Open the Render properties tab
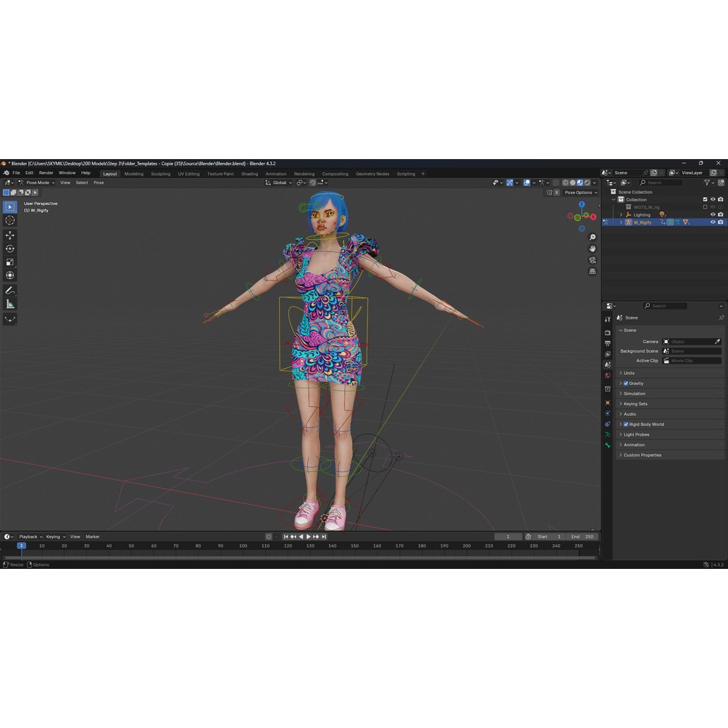Screen dimensions: 728x728 click(x=607, y=332)
